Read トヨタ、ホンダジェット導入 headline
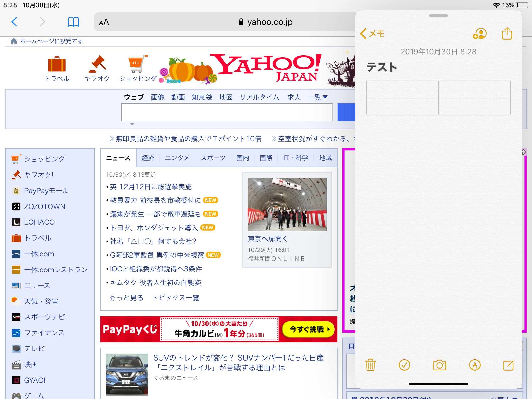 coord(154,228)
